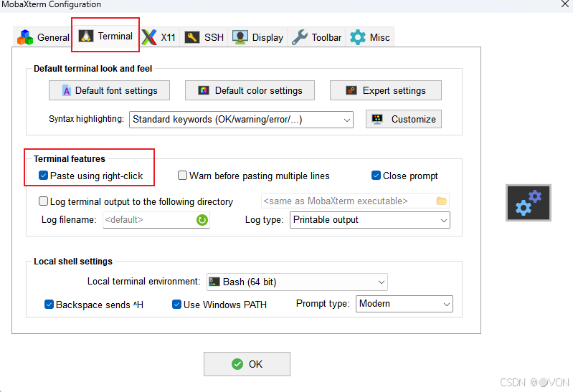Open the Toolbar tab
573x392 pixels.
tap(316, 37)
